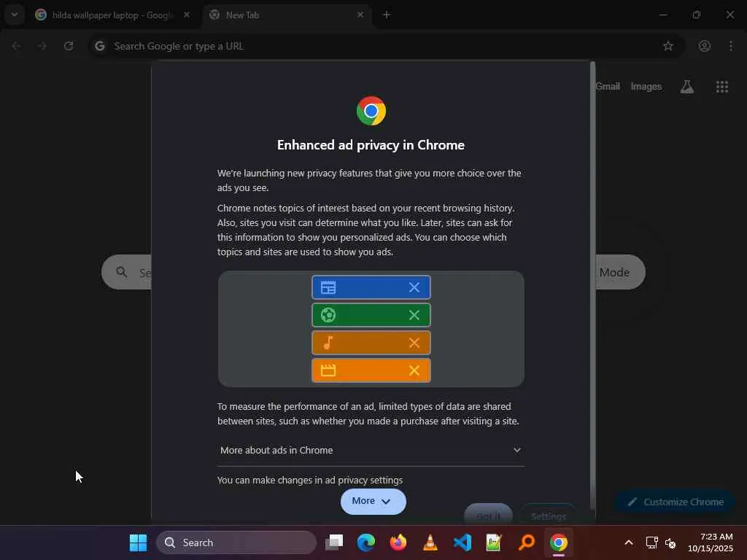Switch to hilda wallpaper laptop Google tab
The height and width of the screenshot is (560, 747).
(x=111, y=15)
